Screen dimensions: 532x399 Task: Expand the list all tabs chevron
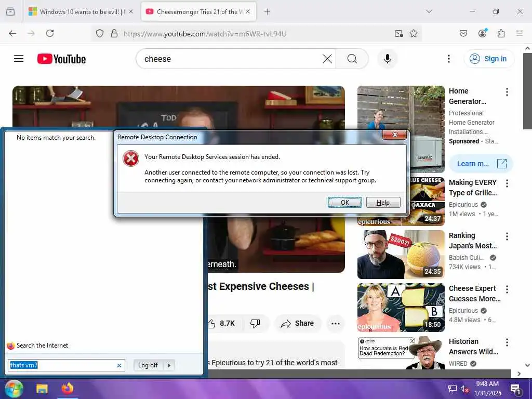coord(429,11)
